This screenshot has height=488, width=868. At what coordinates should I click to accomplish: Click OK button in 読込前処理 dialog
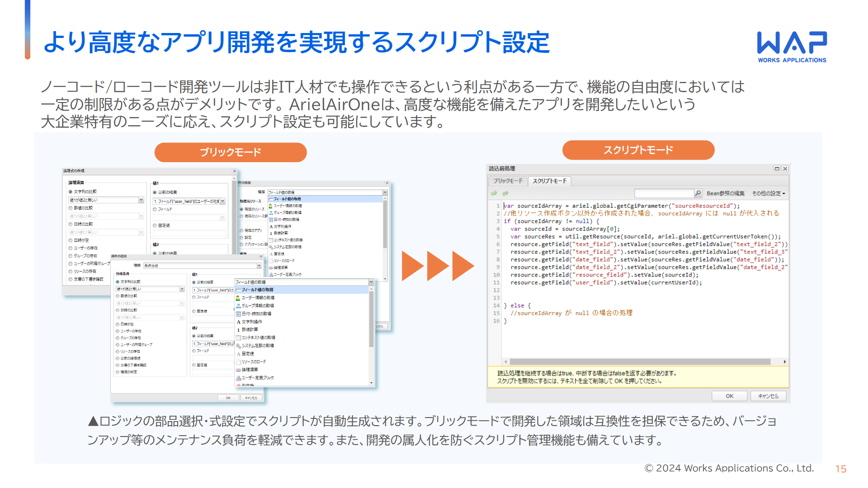click(x=729, y=396)
